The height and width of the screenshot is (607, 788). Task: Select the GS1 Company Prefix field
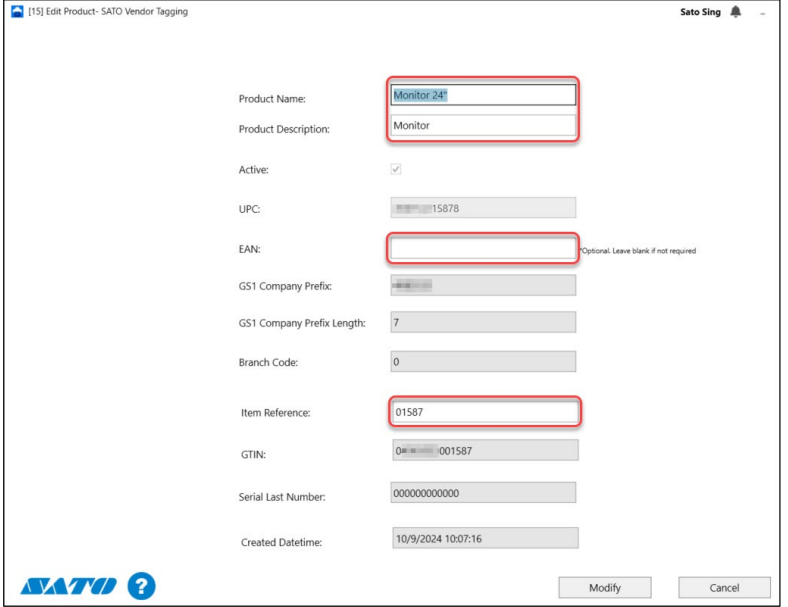483,285
